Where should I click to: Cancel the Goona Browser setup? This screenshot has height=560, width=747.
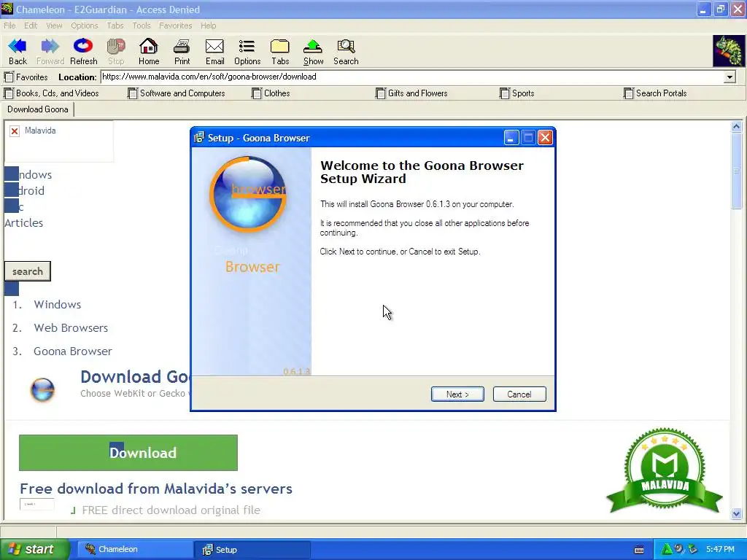(519, 394)
